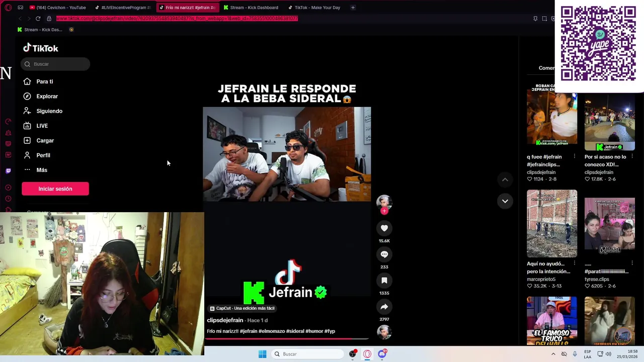Click the #humor hashtag in caption
Image resolution: width=644 pixels, height=362 pixels.
point(314,331)
